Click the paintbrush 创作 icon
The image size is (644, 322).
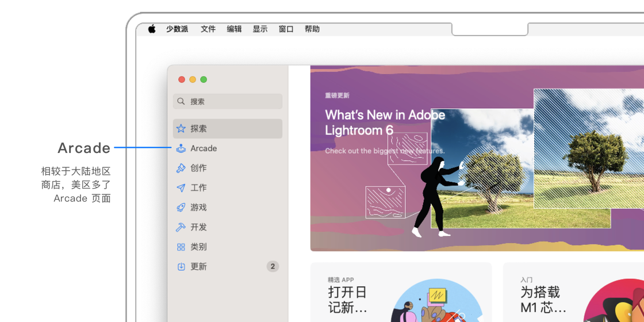click(x=181, y=168)
